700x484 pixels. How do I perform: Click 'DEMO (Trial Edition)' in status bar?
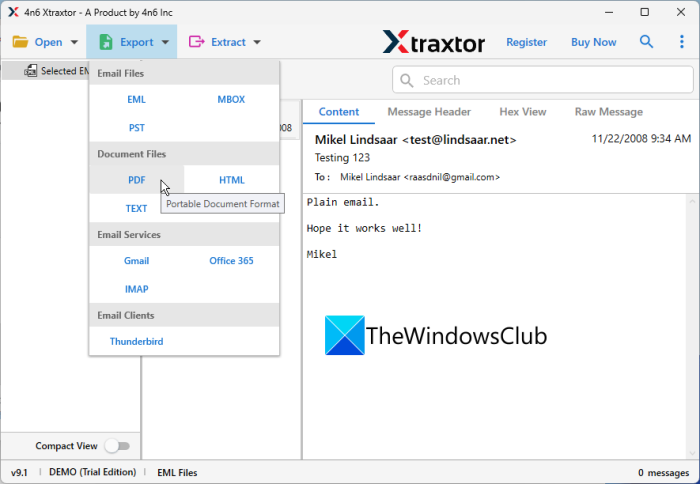coord(92,472)
